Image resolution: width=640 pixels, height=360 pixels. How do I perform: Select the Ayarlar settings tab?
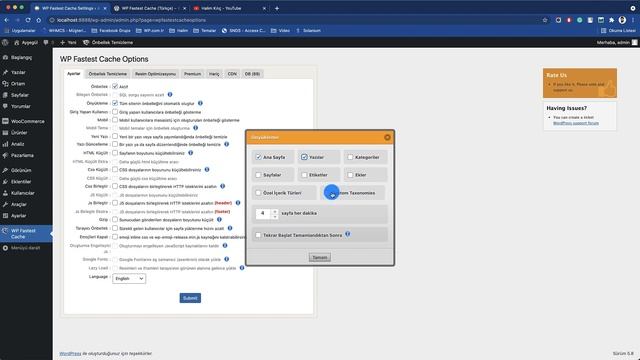point(74,74)
